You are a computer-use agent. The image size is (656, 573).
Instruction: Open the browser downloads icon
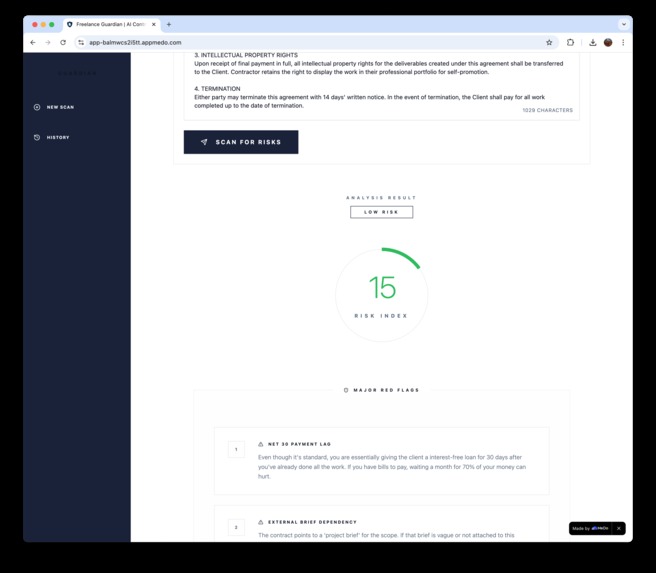592,42
